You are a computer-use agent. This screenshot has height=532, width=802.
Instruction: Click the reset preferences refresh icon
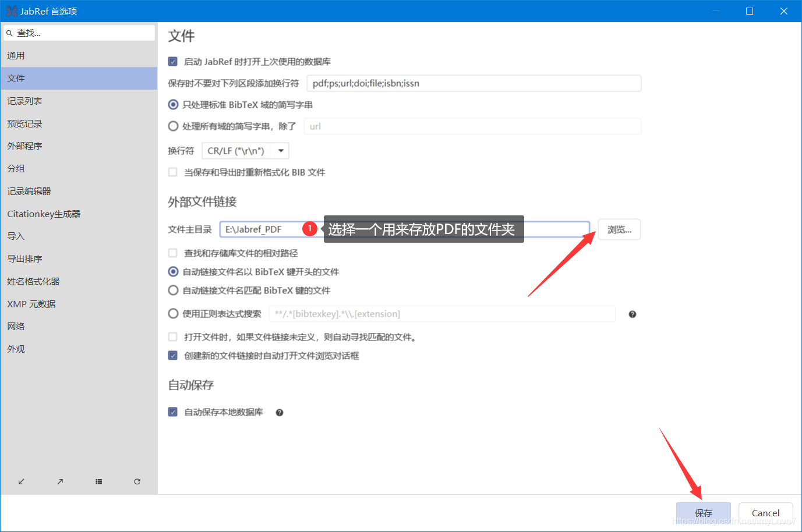137,481
